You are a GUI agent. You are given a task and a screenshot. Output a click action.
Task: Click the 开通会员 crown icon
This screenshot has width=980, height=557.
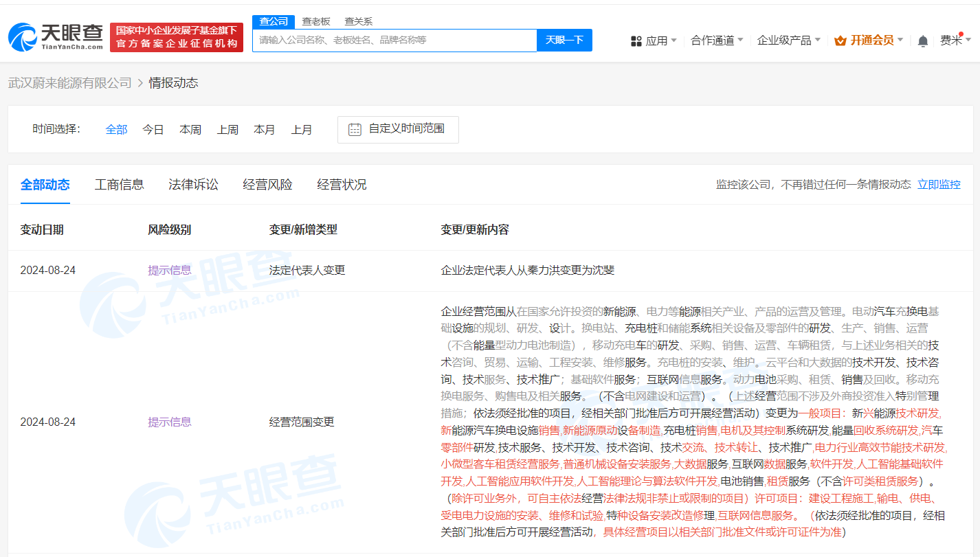point(839,41)
